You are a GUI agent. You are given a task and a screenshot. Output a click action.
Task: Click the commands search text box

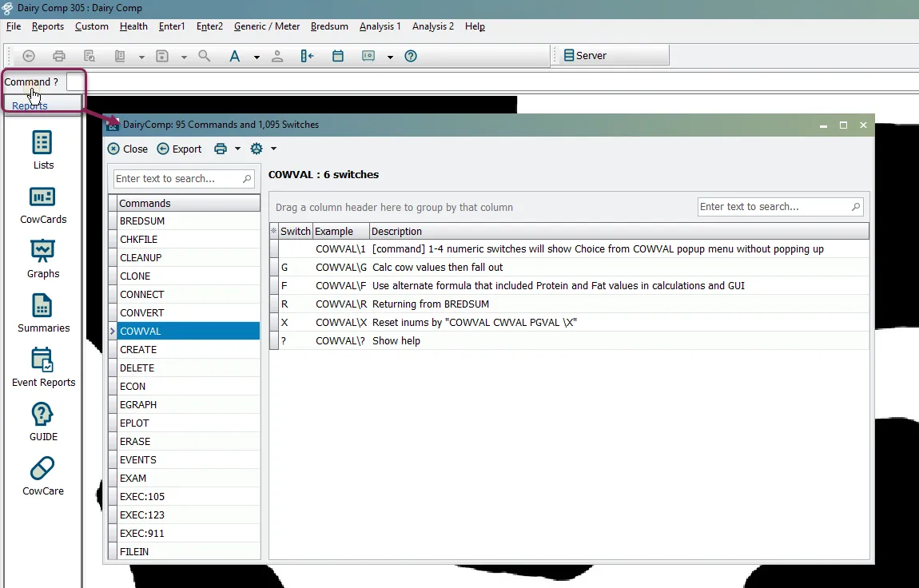click(184, 179)
